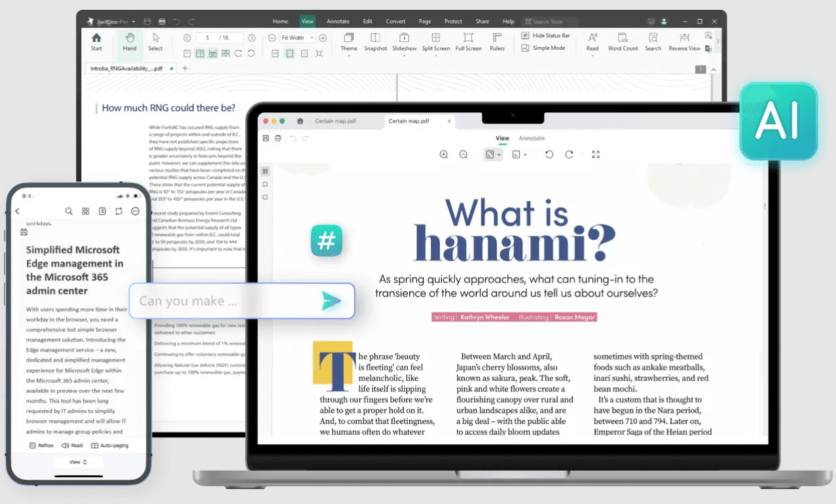Rotate page counterclockwise in laptop toolbar
The height and width of the screenshot is (504, 836).
pos(549,154)
